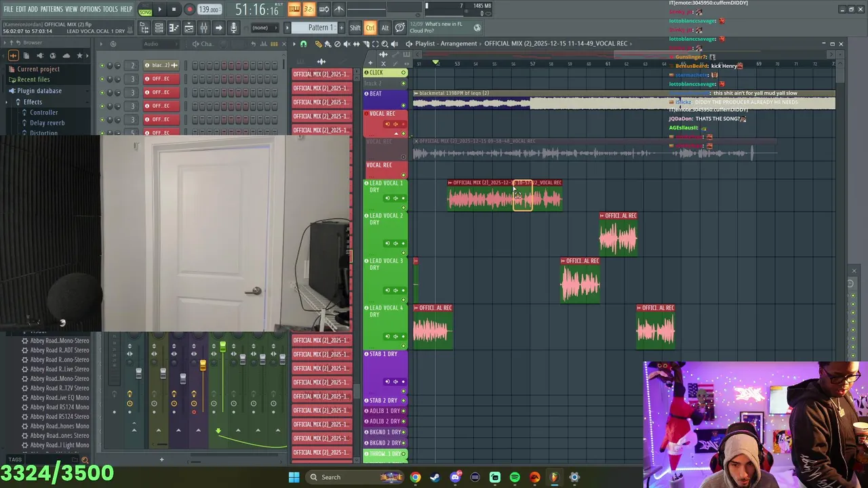Image resolution: width=868 pixels, height=488 pixels.
Task: Click the cloud icon in Browser tabs
Action: pyautogui.click(x=66, y=56)
